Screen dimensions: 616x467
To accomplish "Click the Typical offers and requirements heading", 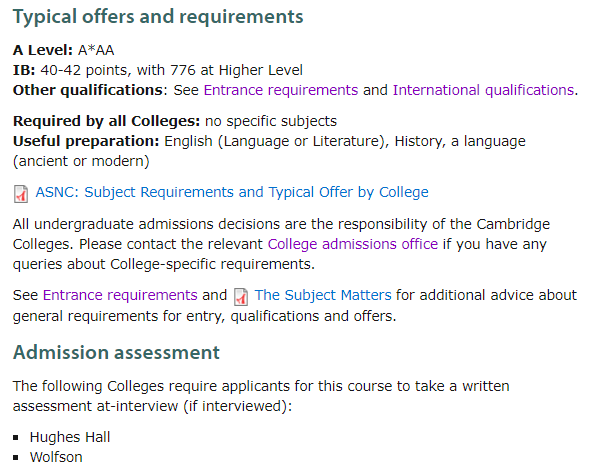I will pyautogui.click(x=158, y=17).
